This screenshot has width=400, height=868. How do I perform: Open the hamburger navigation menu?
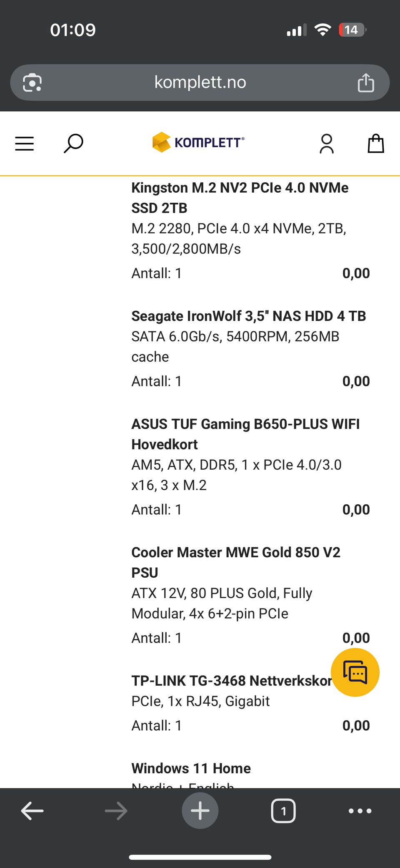pos(25,143)
